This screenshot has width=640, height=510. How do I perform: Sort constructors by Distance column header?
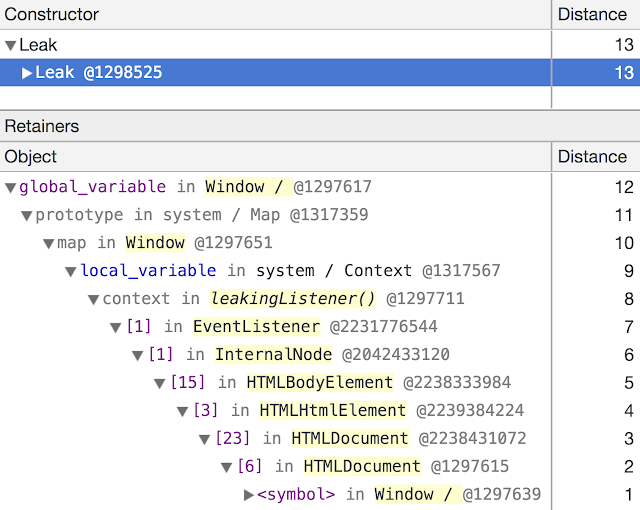pos(594,15)
